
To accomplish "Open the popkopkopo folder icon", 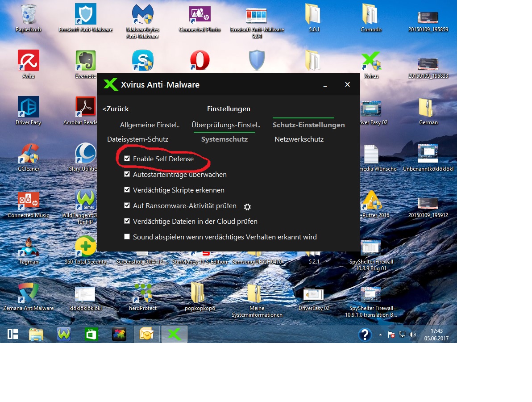I will pyautogui.click(x=197, y=293).
